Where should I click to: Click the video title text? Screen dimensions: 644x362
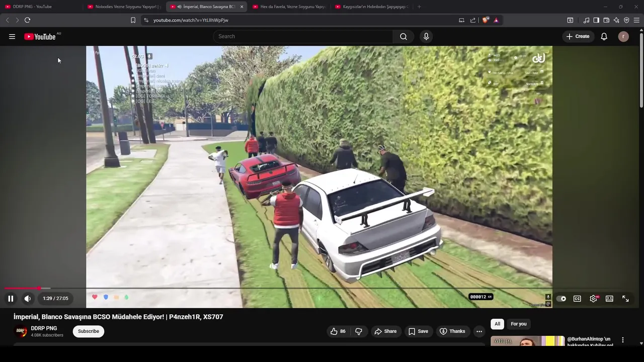point(118,317)
